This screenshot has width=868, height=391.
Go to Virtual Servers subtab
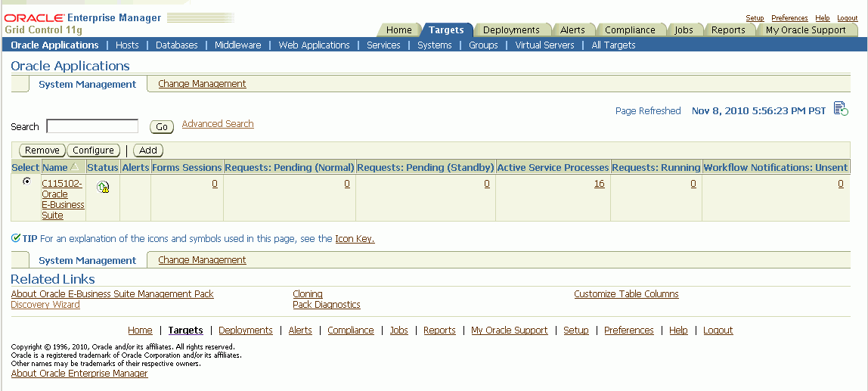[x=544, y=45]
